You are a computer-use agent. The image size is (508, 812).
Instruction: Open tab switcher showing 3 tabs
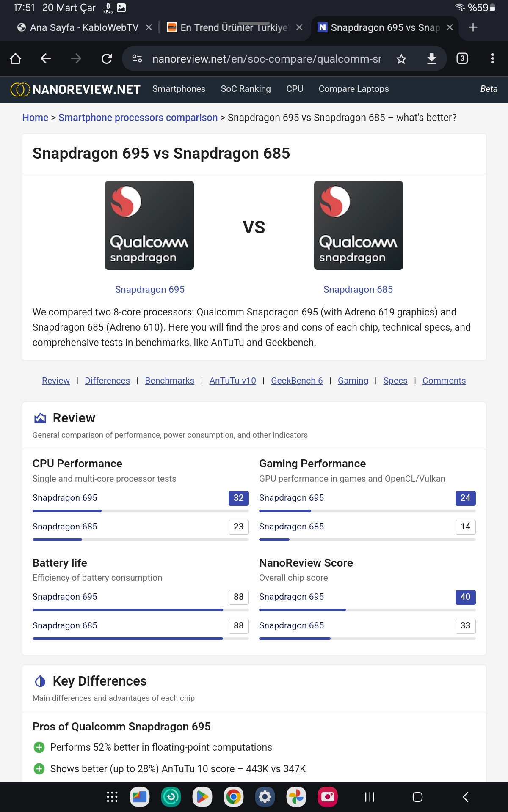coord(462,58)
